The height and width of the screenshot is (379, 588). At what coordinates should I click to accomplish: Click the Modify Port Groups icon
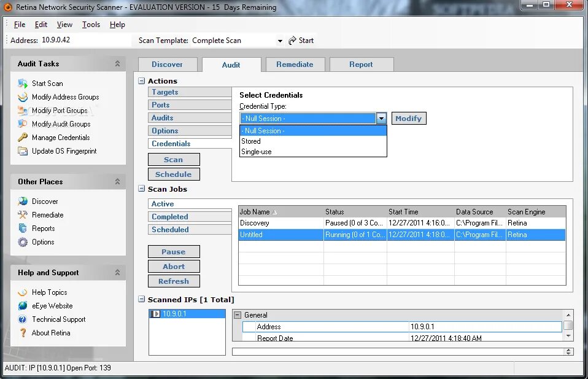[x=23, y=111]
